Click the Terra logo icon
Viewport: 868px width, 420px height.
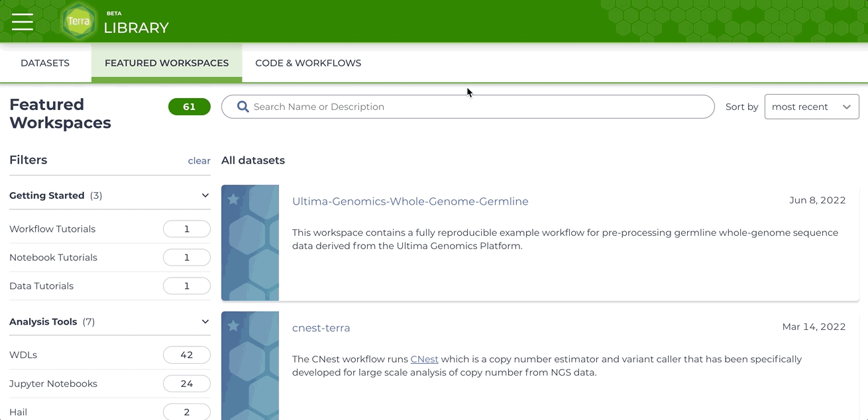click(79, 21)
